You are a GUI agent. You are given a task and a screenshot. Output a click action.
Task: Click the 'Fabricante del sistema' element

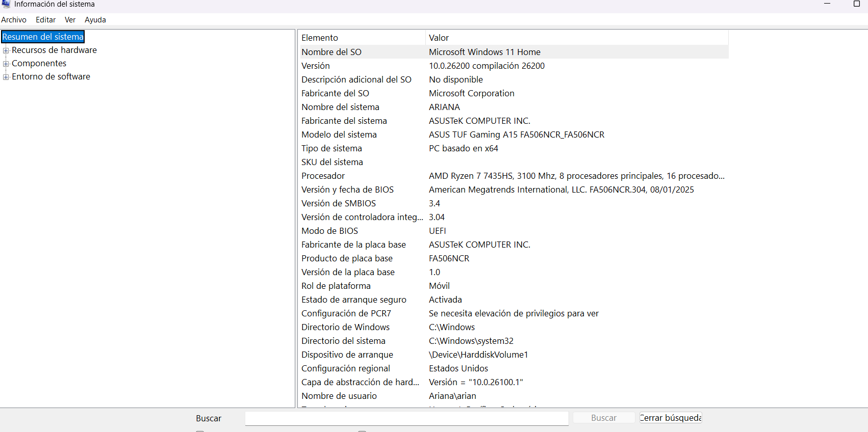[344, 121]
